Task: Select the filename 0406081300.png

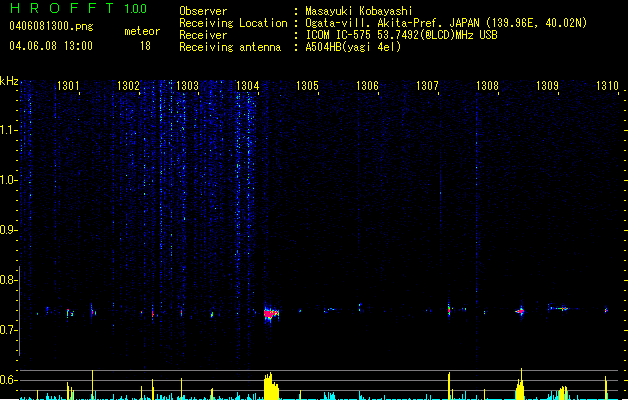Action: [51, 26]
